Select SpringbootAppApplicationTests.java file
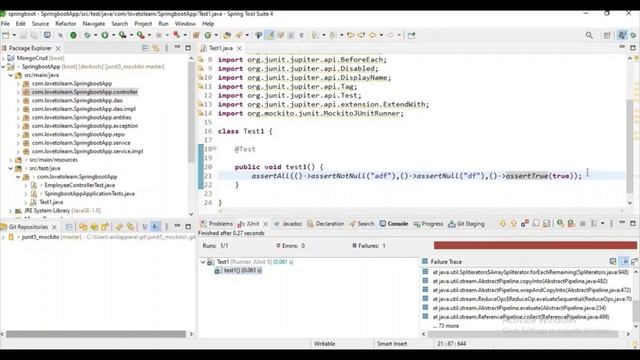 coord(89,194)
